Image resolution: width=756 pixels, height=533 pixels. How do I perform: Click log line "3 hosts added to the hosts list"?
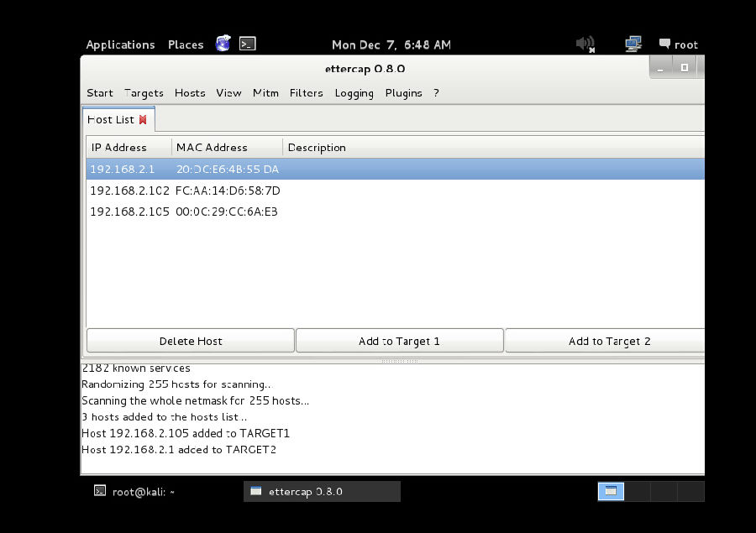[164, 417]
